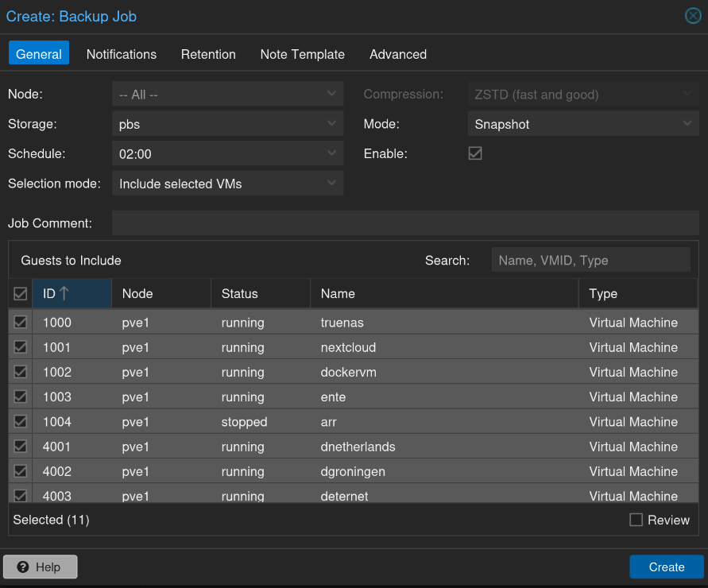Open the Compression dropdown

pos(687,94)
